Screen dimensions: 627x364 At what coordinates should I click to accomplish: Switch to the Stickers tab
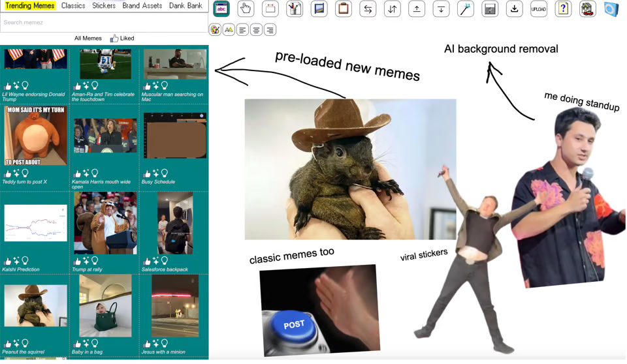tap(104, 6)
